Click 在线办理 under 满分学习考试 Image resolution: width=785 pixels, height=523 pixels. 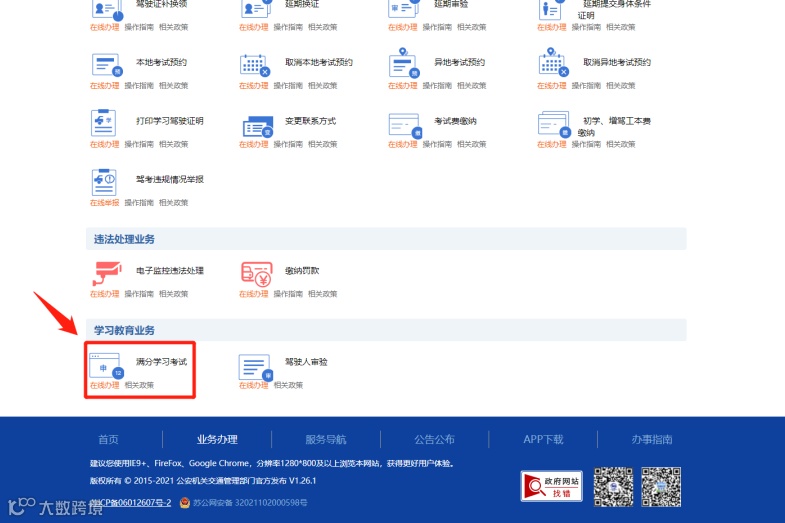click(x=105, y=385)
